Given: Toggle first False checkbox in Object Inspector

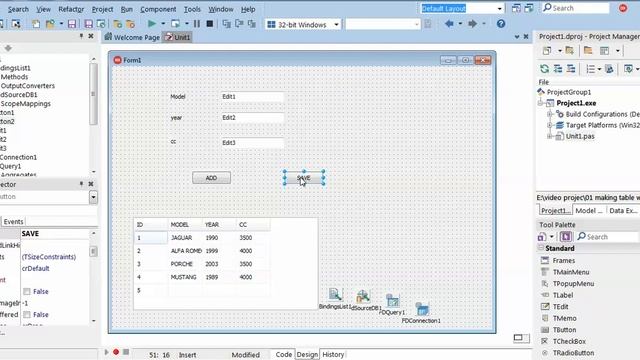Looking at the screenshot, I should 27,291.
